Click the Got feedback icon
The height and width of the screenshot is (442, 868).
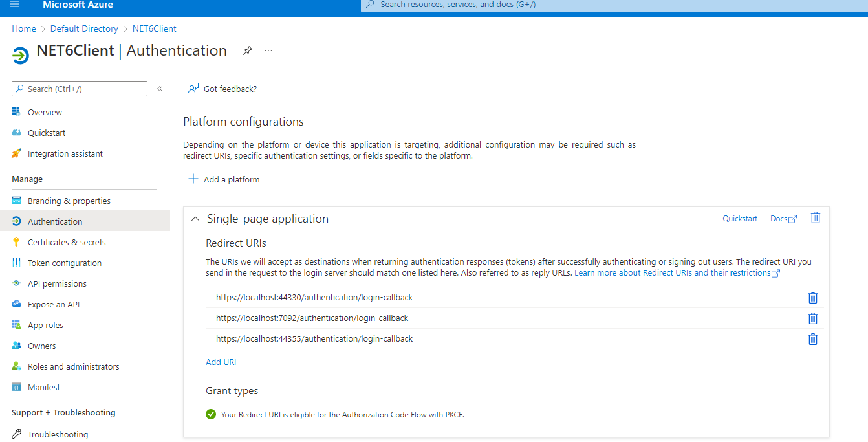click(193, 89)
